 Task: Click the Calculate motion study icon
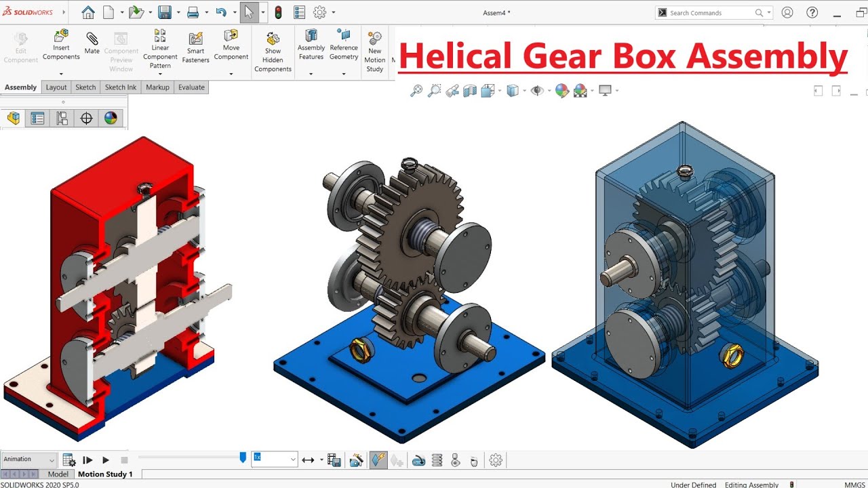[x=68, y=460]
